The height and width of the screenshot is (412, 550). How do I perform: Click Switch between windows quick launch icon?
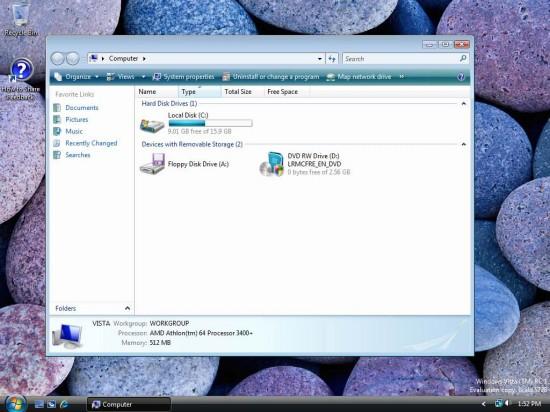click(x=52, y=404)
